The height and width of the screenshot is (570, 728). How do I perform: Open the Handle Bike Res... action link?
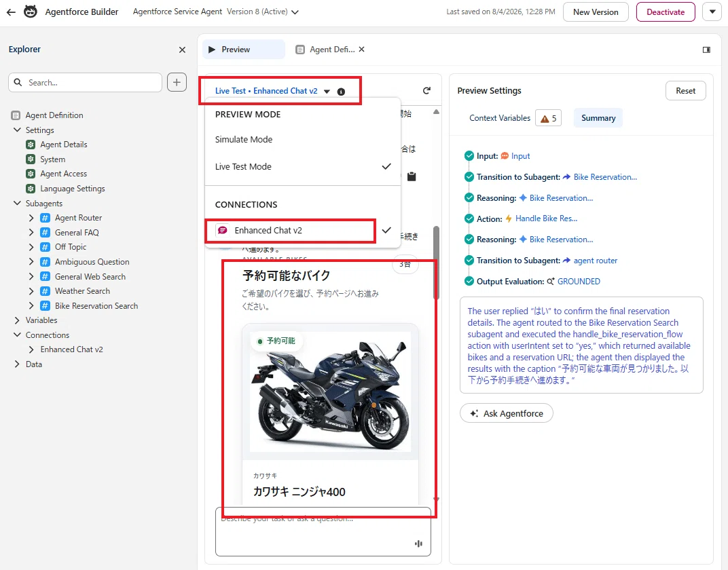coord(546,218)
